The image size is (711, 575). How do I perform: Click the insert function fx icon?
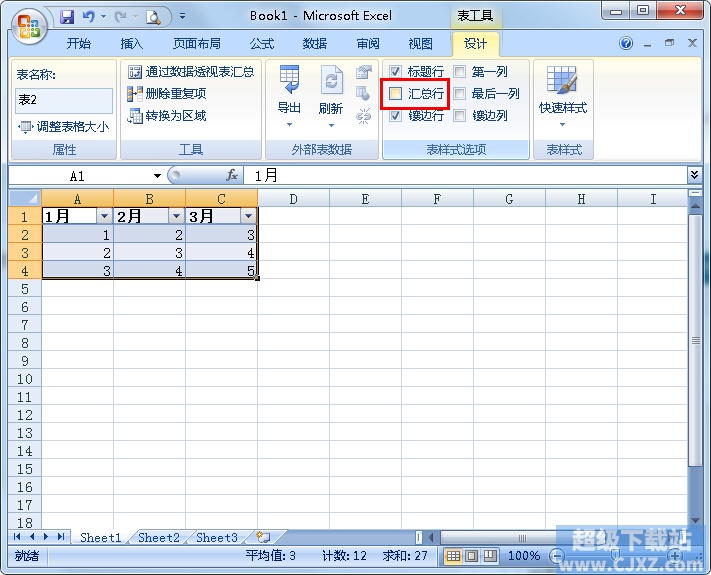[232, 175]
